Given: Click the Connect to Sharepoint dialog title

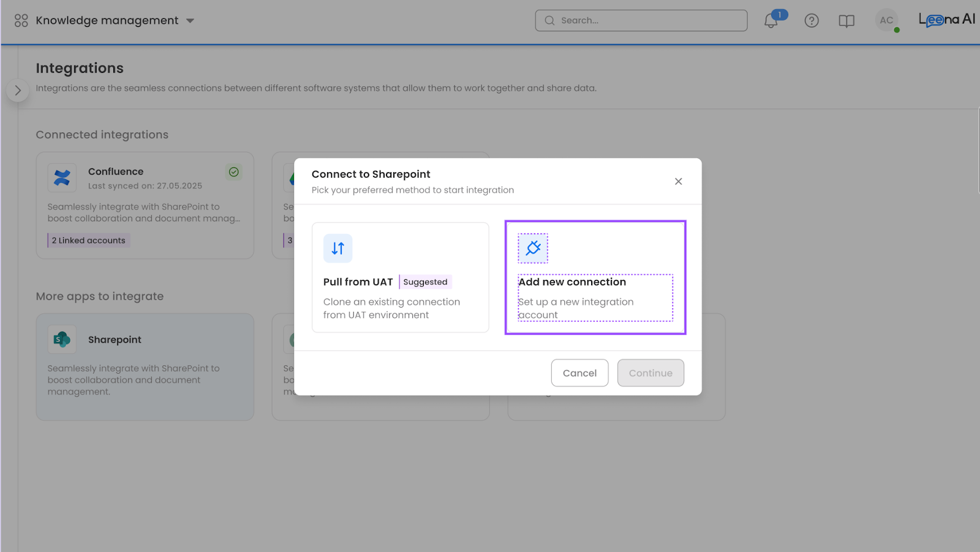Looking at the screenshot, I should coord(371,174).
